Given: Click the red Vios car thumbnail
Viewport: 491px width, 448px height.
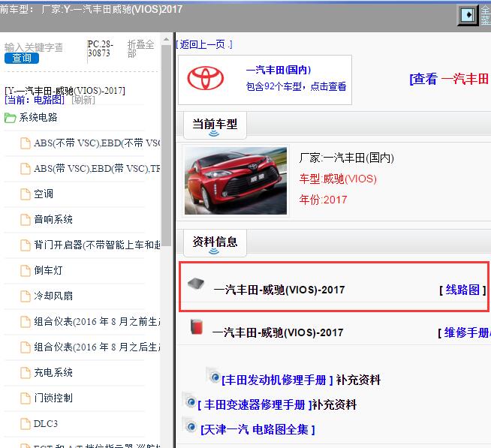Looking at the screenshot, I should pyautogui.click(x=236, y=181).
